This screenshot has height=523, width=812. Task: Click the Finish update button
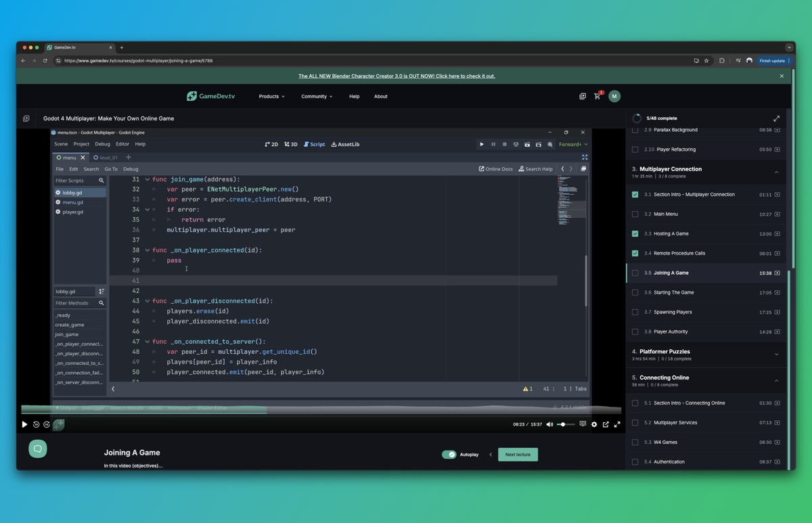[x=774, y=60]
